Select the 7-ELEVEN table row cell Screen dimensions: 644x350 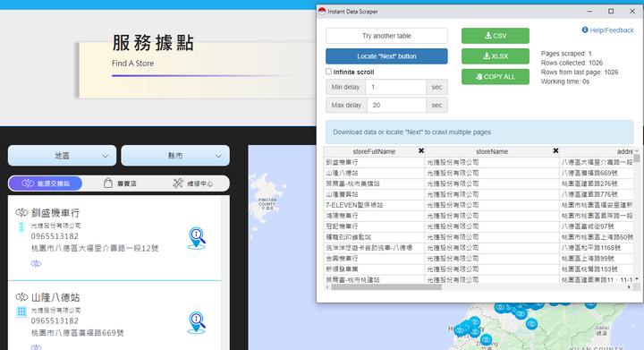tap(374, 205)
